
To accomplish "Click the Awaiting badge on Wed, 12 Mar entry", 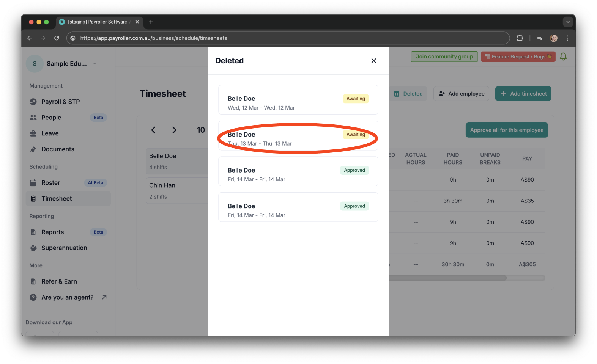I will (x=356, y=99).
